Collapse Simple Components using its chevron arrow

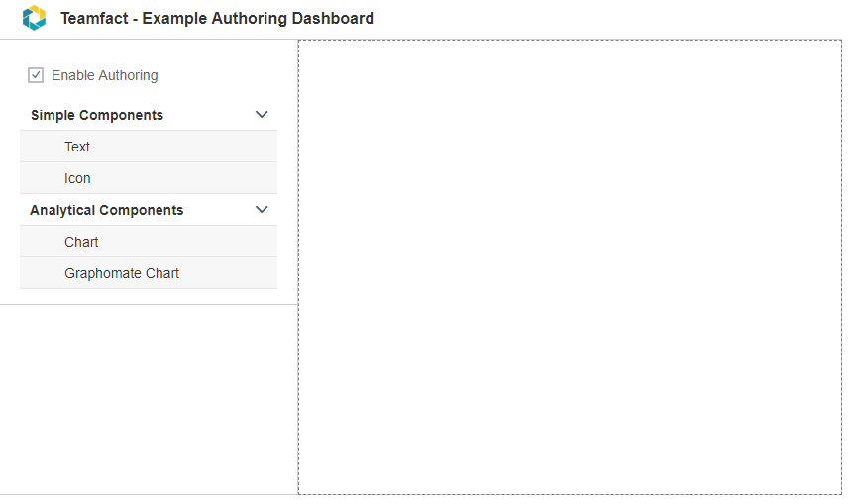point(262,115)
